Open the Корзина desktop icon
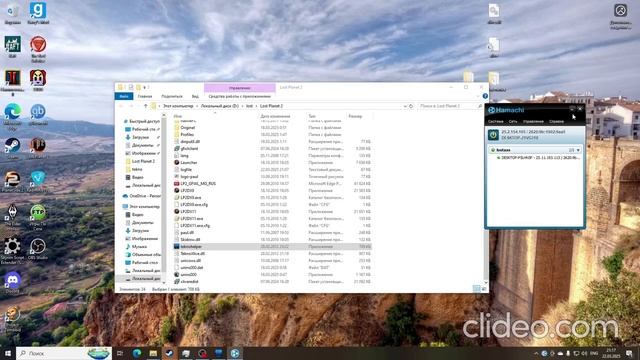This screenshot has height=360, width=640. (12, 13)
